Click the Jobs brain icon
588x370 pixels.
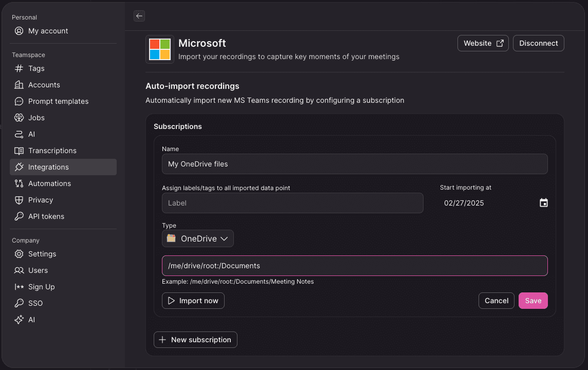click(19, 118)
